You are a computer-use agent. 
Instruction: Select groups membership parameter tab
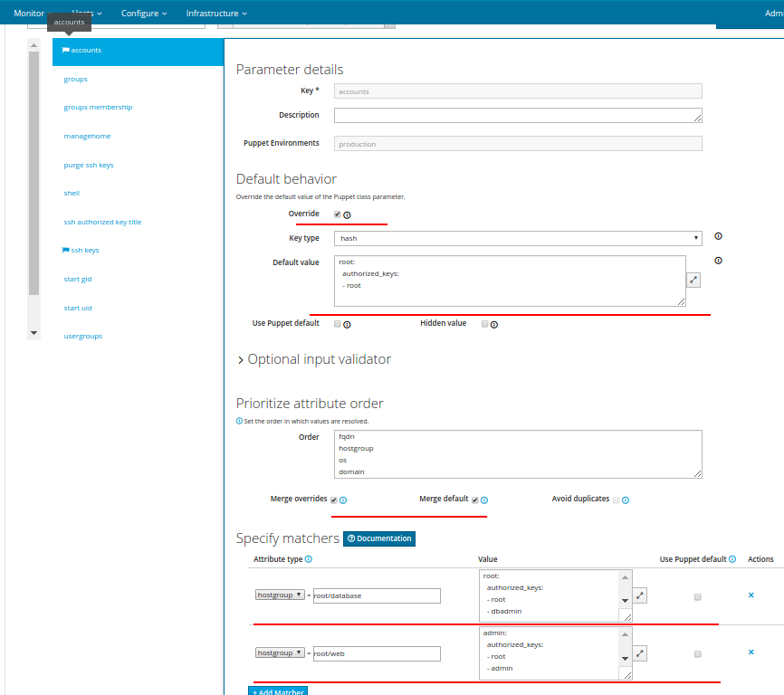(98, 107)
